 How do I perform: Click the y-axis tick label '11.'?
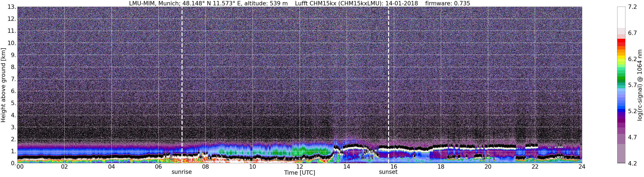(12, 31)
